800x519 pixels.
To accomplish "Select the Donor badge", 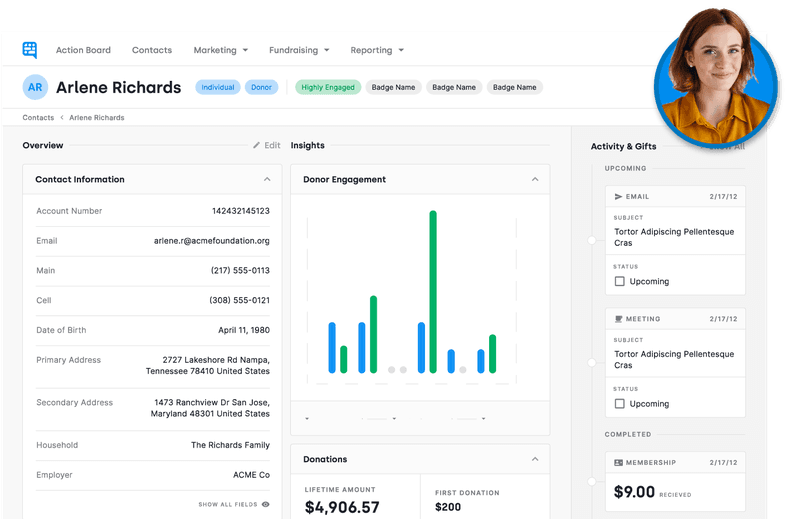I will (261, 87).
